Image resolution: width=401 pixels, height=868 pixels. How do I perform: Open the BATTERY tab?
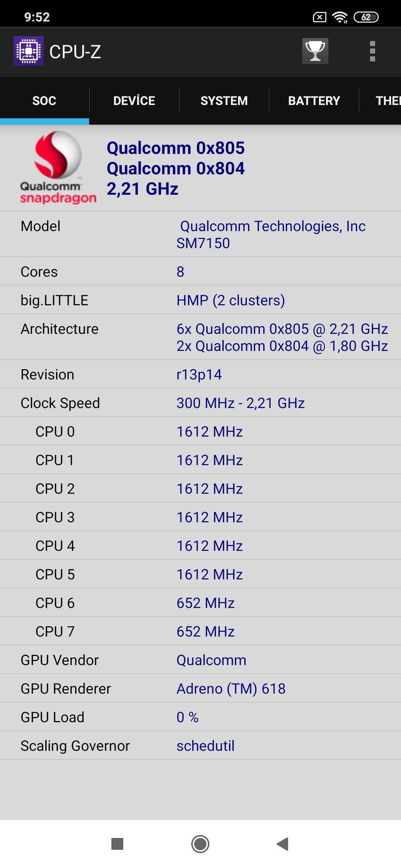pos(314,101)
